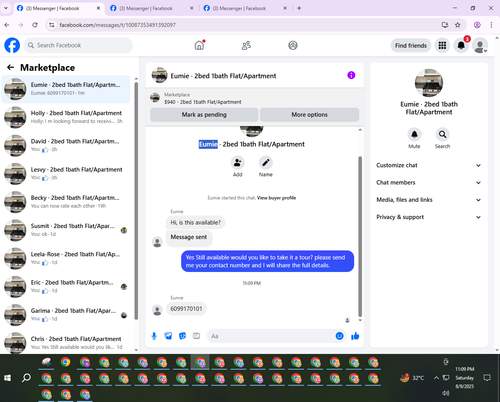Image resolution: width=500 pixels, height=402 pixels.
Task: Attach a file photo icon
Action: click(x=168, y=336)
